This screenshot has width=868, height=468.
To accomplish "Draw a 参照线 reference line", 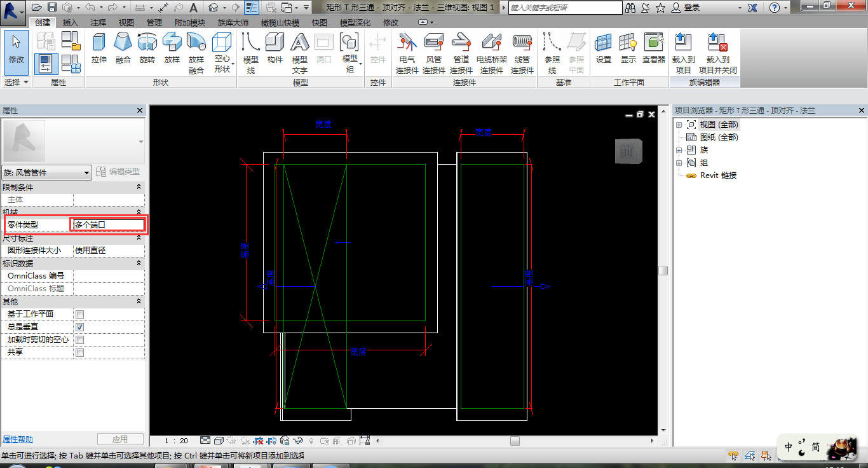I will (x=552, y=53).
